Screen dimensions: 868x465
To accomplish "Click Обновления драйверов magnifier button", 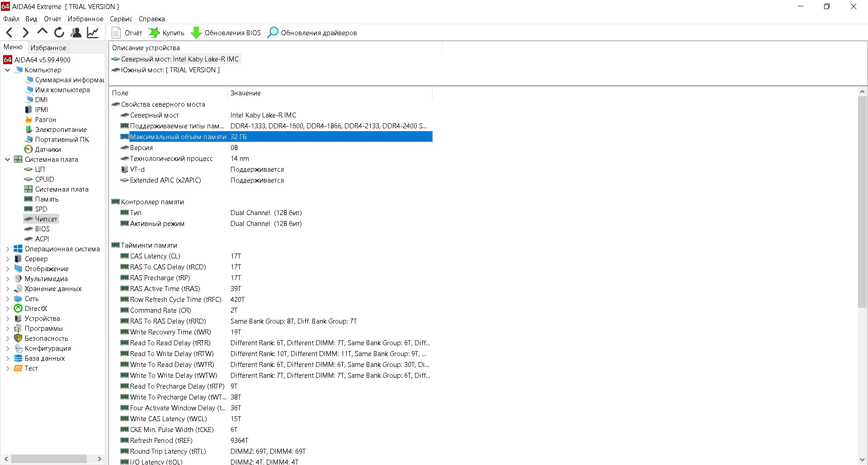I will (312, 33).
